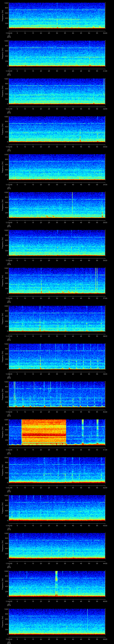The height and width of the screenshot is (644, 114).
Task: Click the 13:43:00 start time label
Action: [x=9, y=564]
